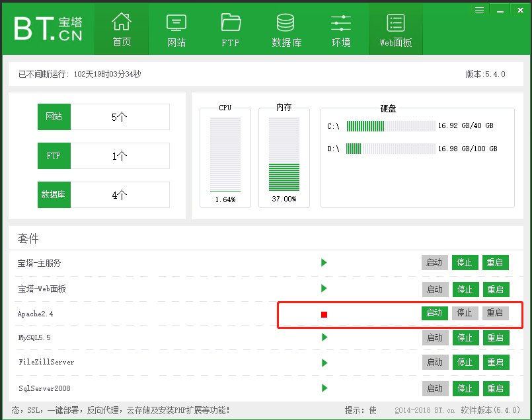Stop the SqlServer2008 service
Screen dimensions: 532x420
465,388
